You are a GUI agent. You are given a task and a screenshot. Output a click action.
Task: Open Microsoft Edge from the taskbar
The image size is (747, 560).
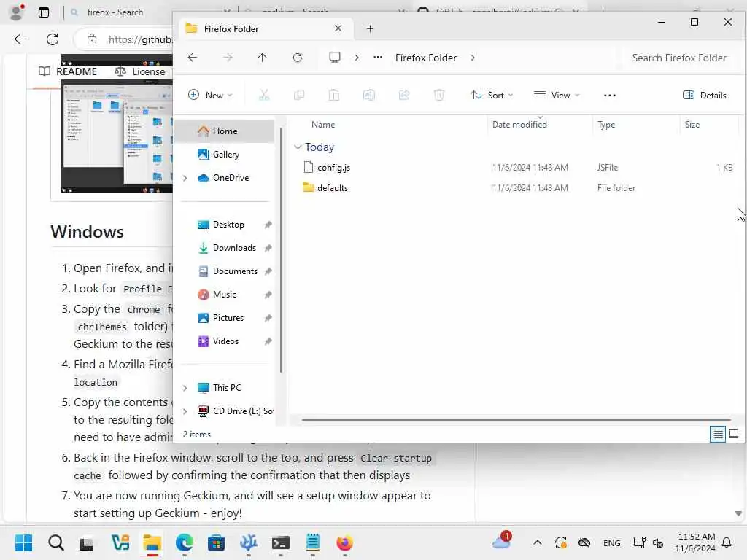point(185,542)
